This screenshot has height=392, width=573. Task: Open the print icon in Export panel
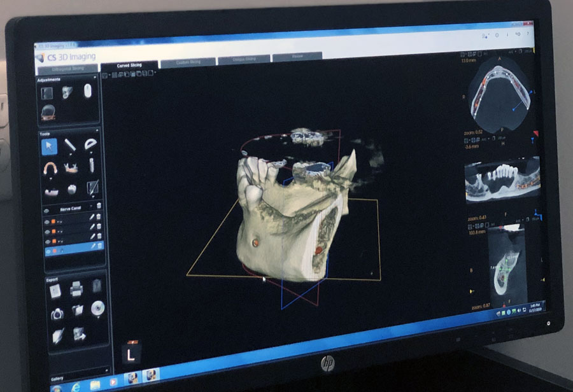(76, 290)
